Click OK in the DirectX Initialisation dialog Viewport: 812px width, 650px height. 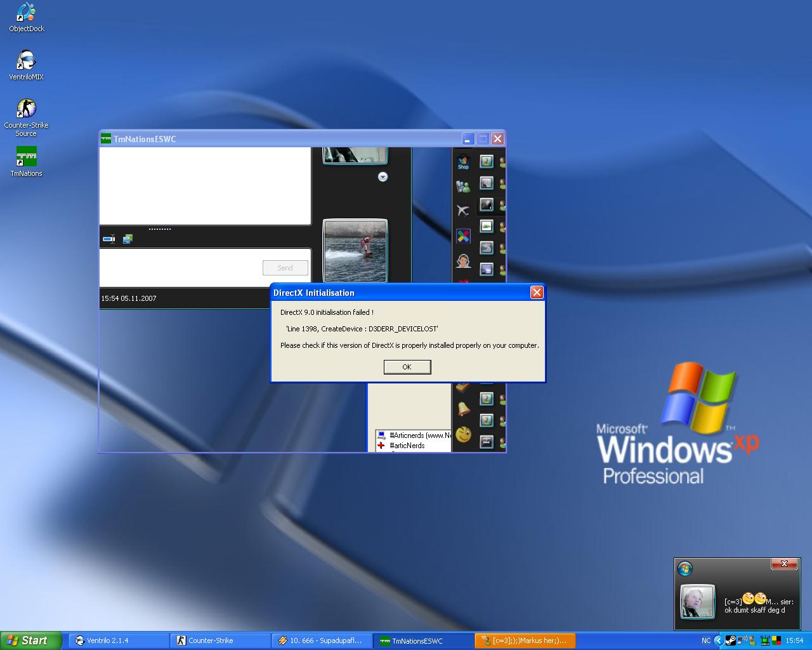coord(407,367)
